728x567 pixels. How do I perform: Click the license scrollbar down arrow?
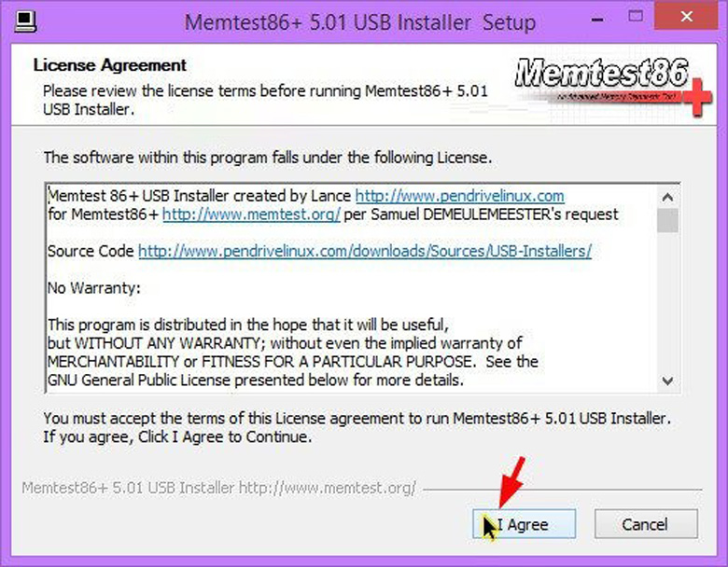[x=667, y=380]
